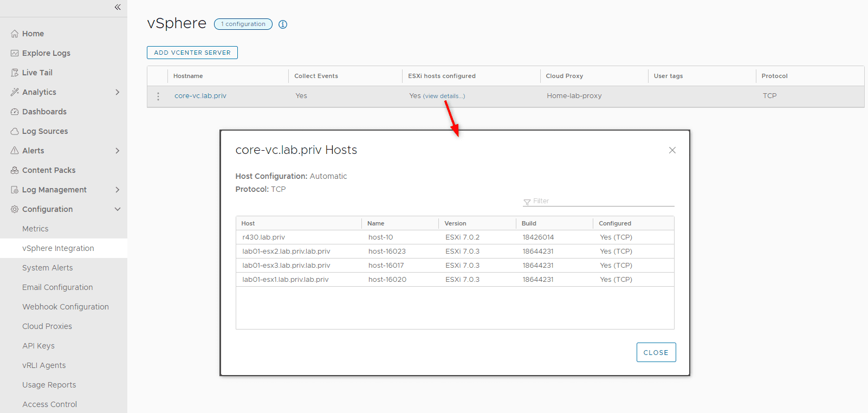Sort dialog table by Version column
868x413 pixels.
click(455, 223)
